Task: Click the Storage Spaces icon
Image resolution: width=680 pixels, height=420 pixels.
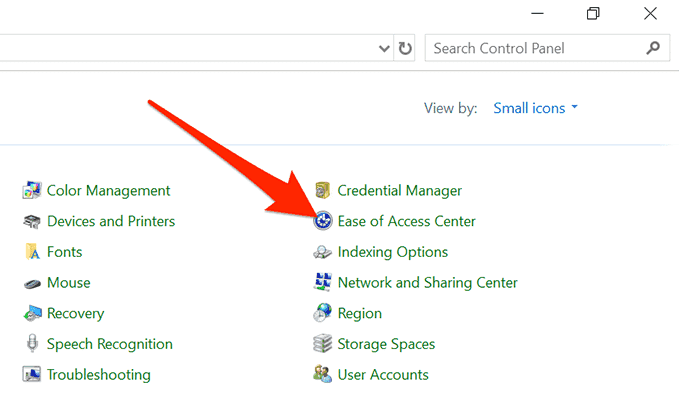Action: pos(322,344)
